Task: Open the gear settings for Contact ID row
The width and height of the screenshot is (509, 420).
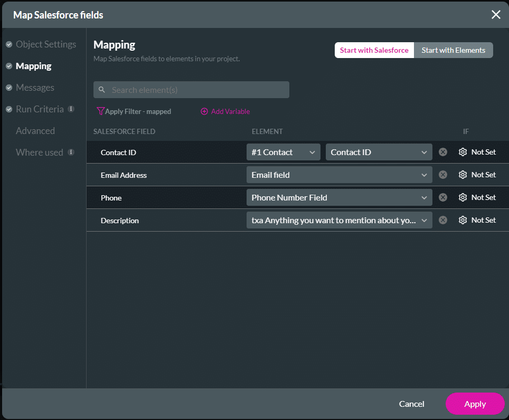Action: [463, 152]
